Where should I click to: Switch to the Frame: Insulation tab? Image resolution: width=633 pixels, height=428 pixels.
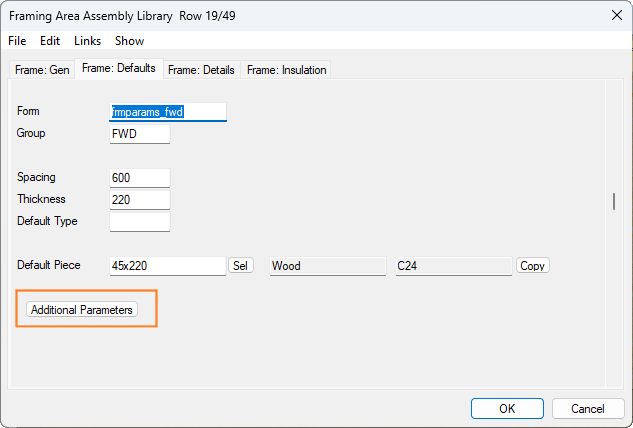287,70
